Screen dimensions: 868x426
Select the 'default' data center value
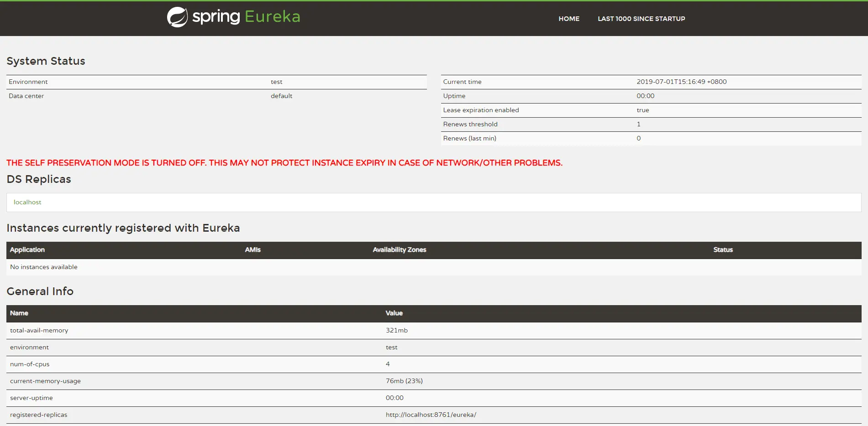281,96
